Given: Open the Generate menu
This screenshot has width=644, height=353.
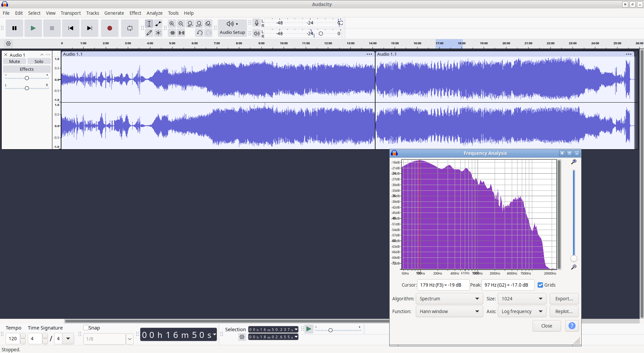Looking at the screenshot, I should [114, 13].
